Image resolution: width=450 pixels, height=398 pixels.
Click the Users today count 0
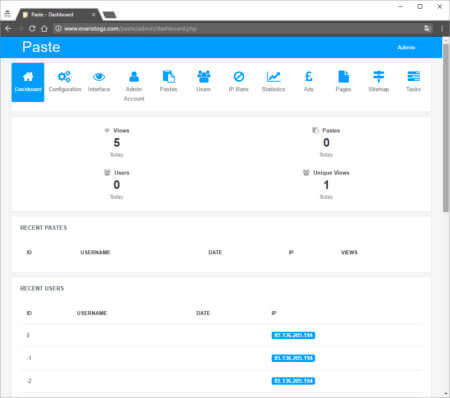click(117, 185)
